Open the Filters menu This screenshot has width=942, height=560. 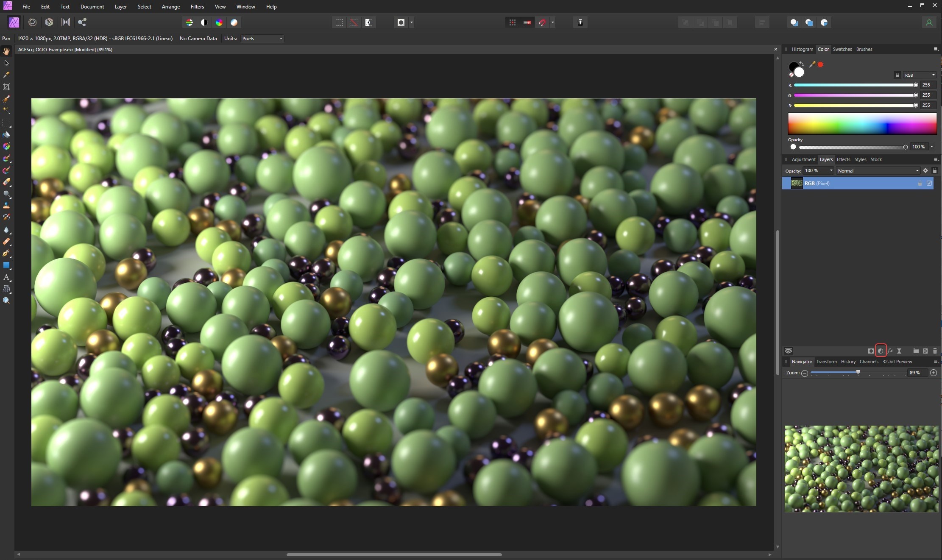pyautogui.click(x=197, y=7)
